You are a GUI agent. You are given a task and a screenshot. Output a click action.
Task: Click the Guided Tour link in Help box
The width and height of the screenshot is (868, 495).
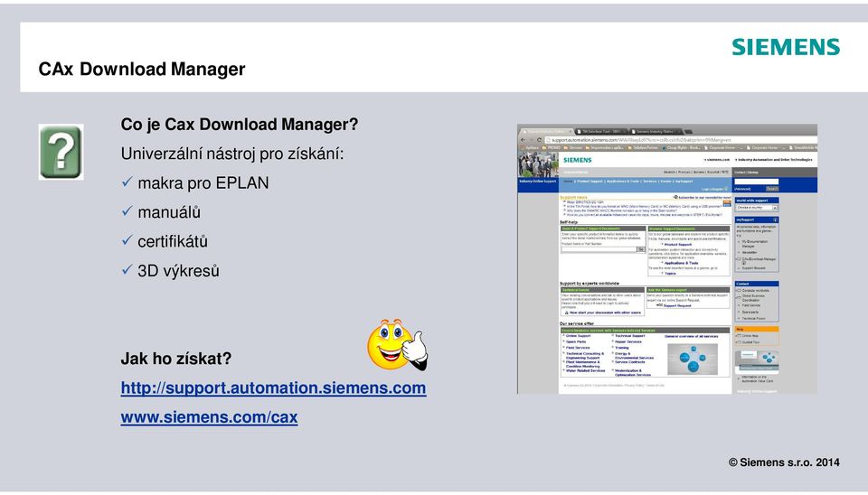[750, 342]
